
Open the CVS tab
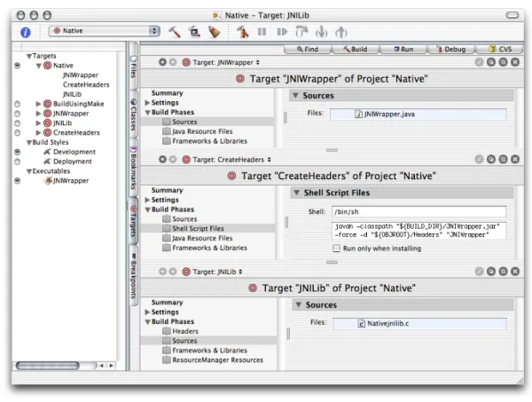[500, 49]
